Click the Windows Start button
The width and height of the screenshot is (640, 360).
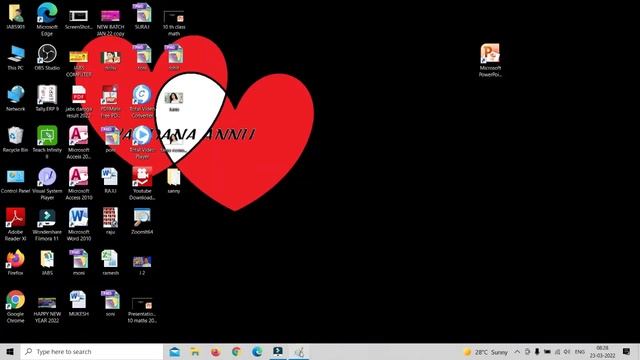10,351
